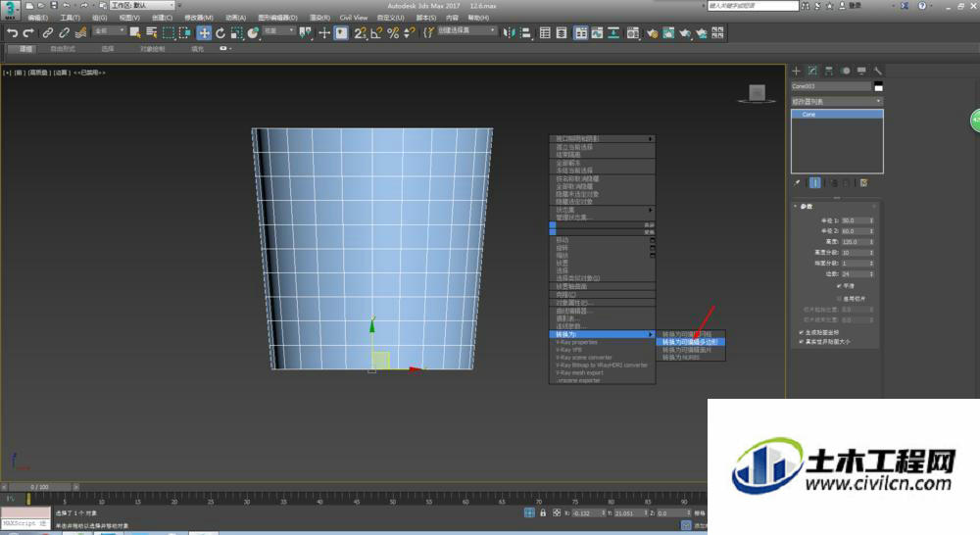Activate the Select and Scale tool
The height and width of the screenshot is (535, 980).
pyautogui.click(x=236, y=33)
